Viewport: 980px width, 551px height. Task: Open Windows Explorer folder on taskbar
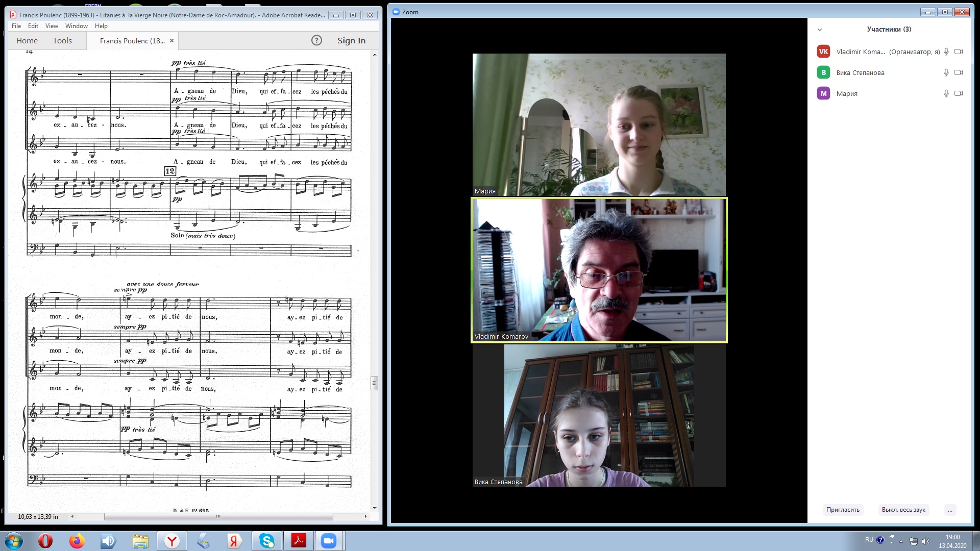140,541
